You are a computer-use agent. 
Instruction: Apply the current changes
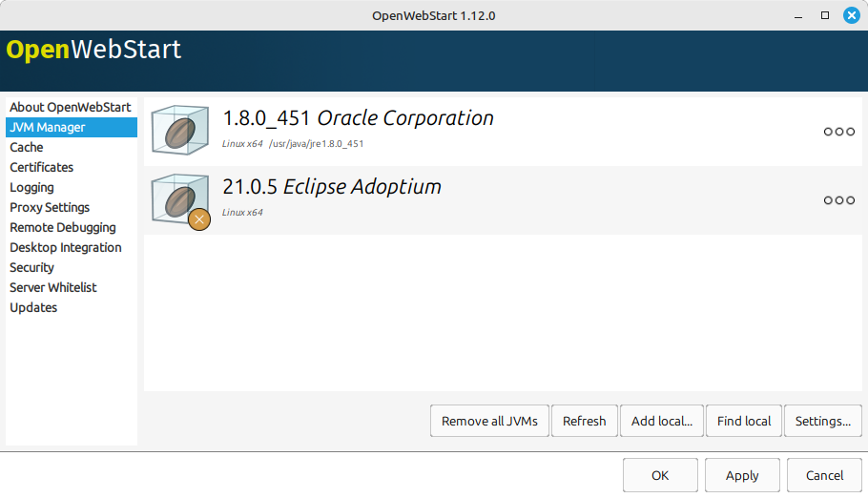click(742, 475)
